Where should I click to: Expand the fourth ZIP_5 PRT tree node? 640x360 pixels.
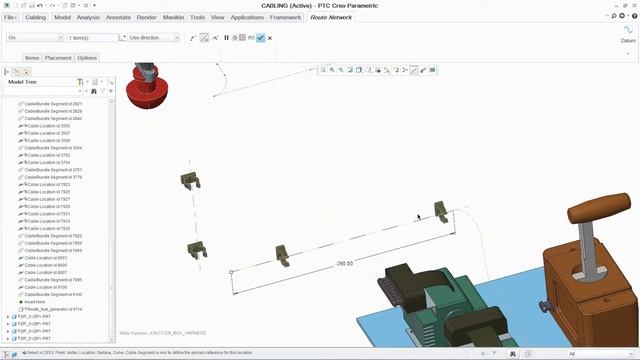[x=8, y=339]
